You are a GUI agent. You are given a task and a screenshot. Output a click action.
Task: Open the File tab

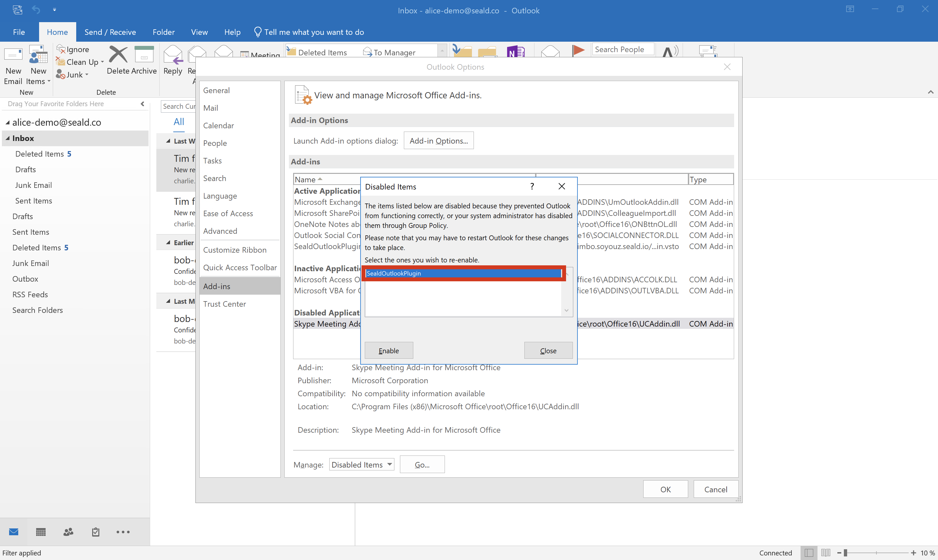pyautogui.click(x=19, y=32)
